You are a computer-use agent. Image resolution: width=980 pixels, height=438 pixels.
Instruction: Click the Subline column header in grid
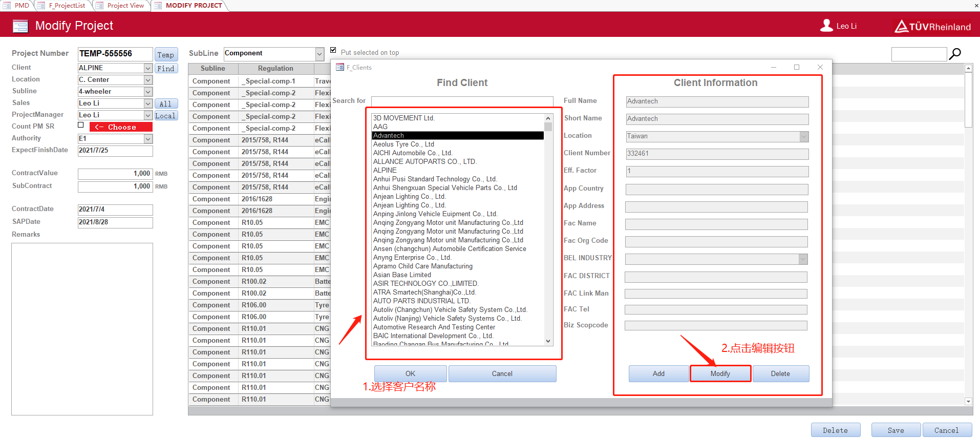click(213, 69)
